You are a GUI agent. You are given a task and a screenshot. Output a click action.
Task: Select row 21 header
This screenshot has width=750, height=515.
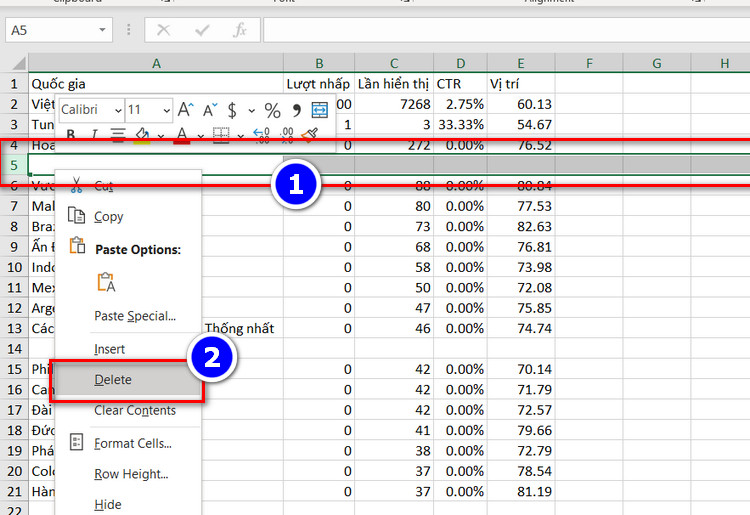[14, 492]
